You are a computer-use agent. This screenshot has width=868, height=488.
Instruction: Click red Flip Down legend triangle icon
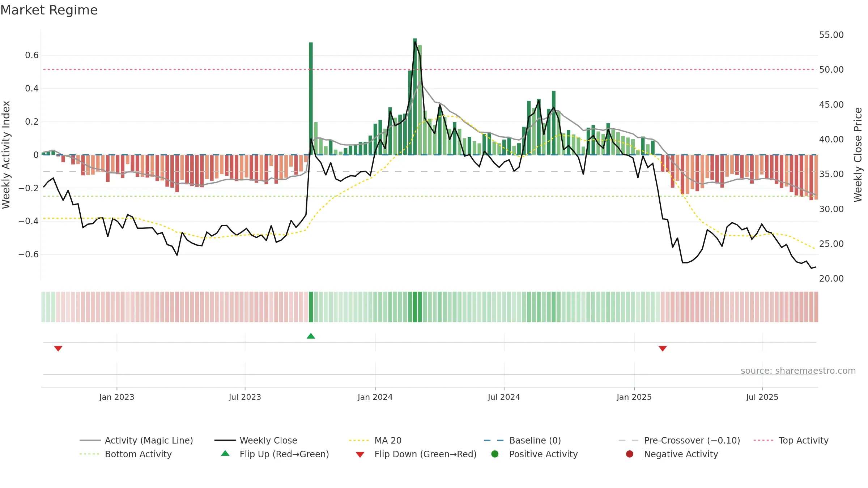click(x=360, y=455)
